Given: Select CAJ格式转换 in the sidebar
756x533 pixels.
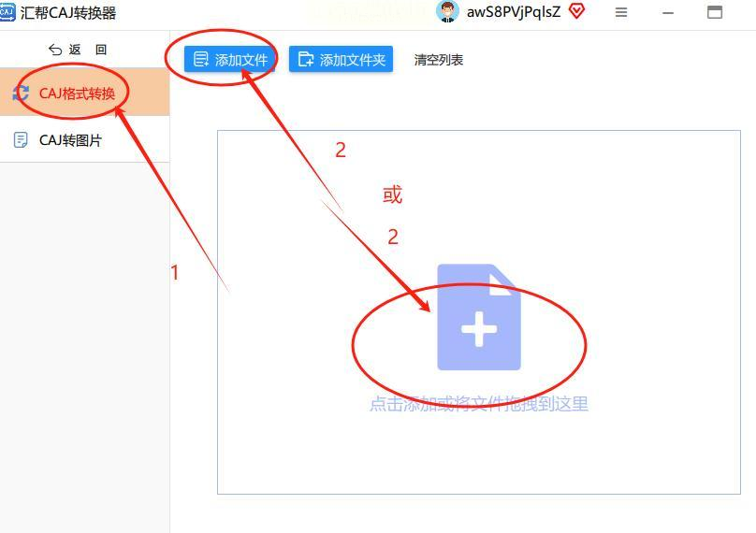Looking at the screenshot, I should click(x=84, y=92).
